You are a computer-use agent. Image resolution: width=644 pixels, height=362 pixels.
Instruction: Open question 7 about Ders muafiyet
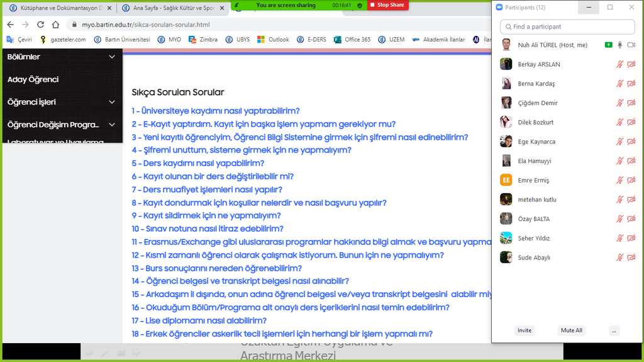point(207,189)
